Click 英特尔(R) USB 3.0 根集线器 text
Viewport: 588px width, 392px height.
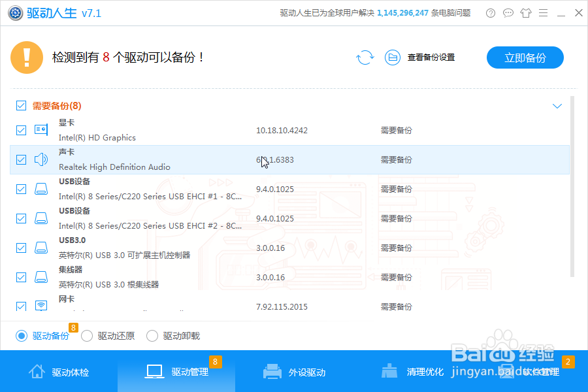(108, 285)
